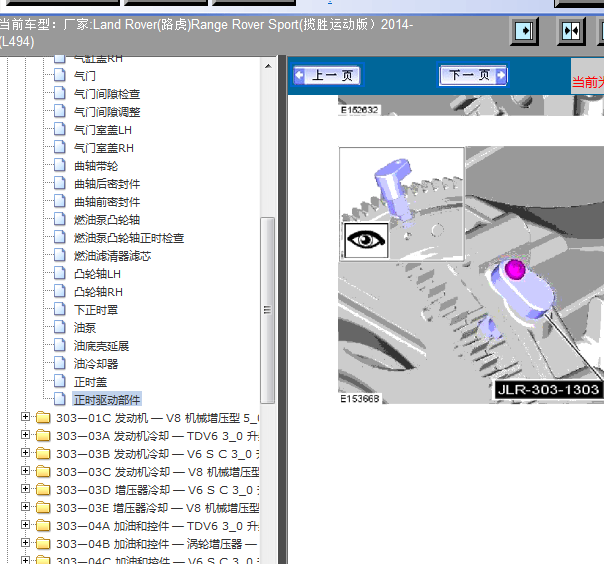Click the E153668 engine diagram image
The width and height of the screenshot is (604, 564).
(x=471, y=275)
